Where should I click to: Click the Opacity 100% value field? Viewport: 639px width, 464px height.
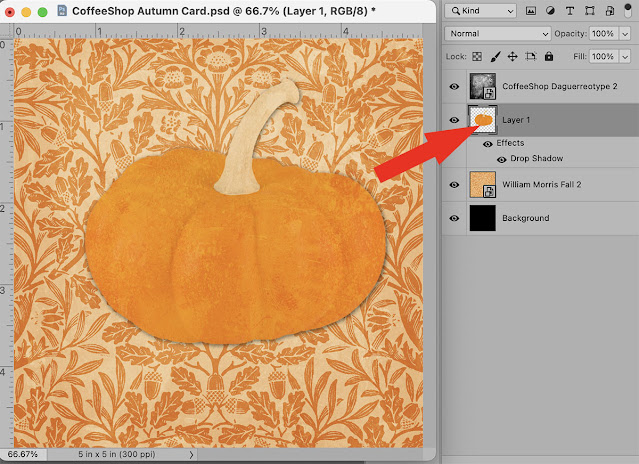604,34
